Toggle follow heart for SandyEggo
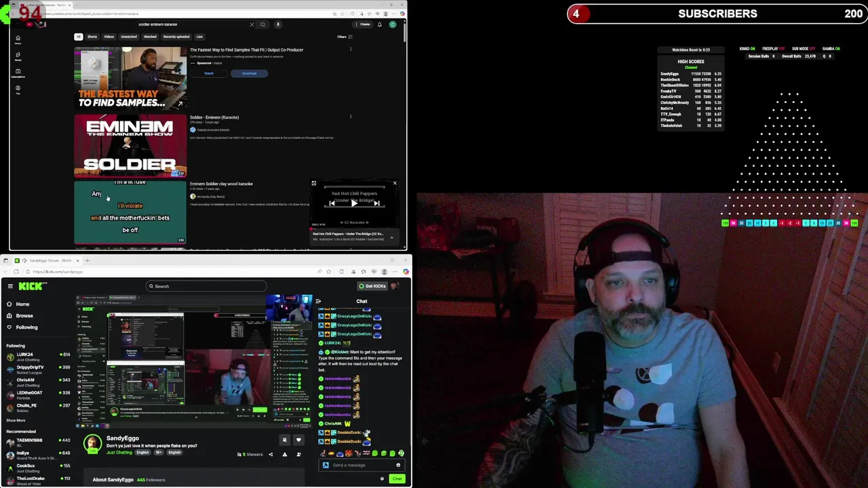The width and height of the screenshot is (868, 488). coord(298,440)
